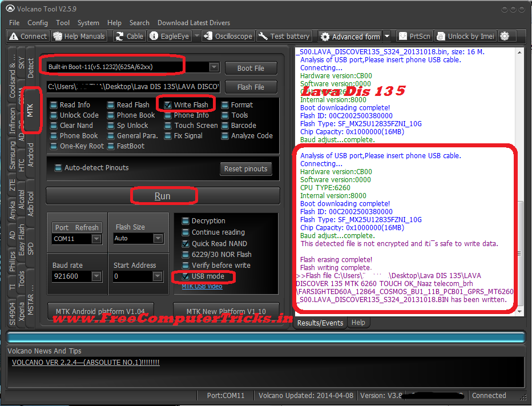Open the System menu
Screen dimensions: 532x406
coord(88,23)
